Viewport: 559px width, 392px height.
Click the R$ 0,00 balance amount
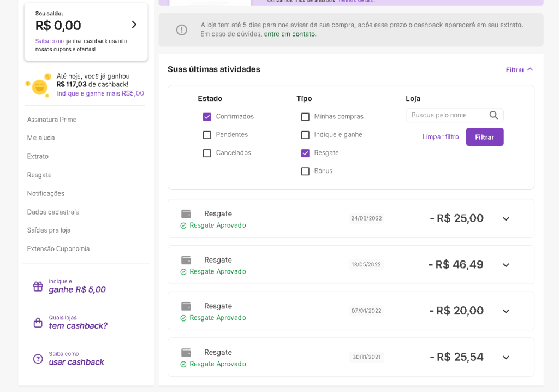[x=58, y=25]
